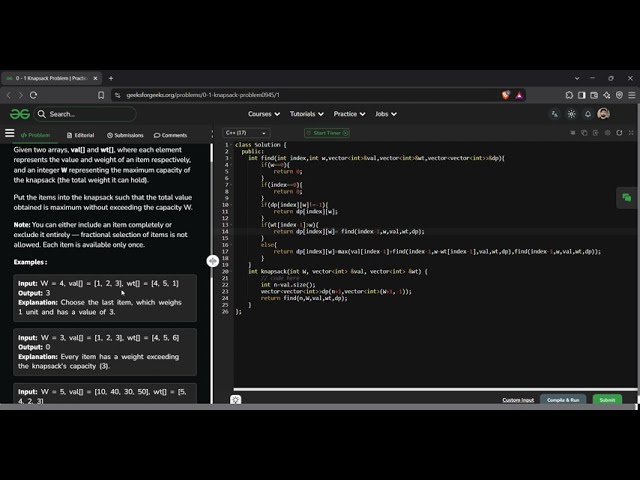Click the browser forward arrow
640x480 pixels.
20,95
